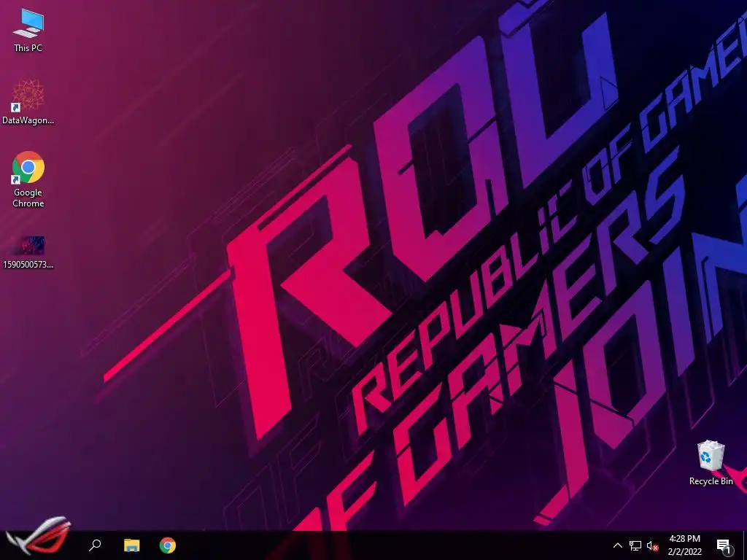
Task: Open network status tray icon
Action: [x=635, y=545]
